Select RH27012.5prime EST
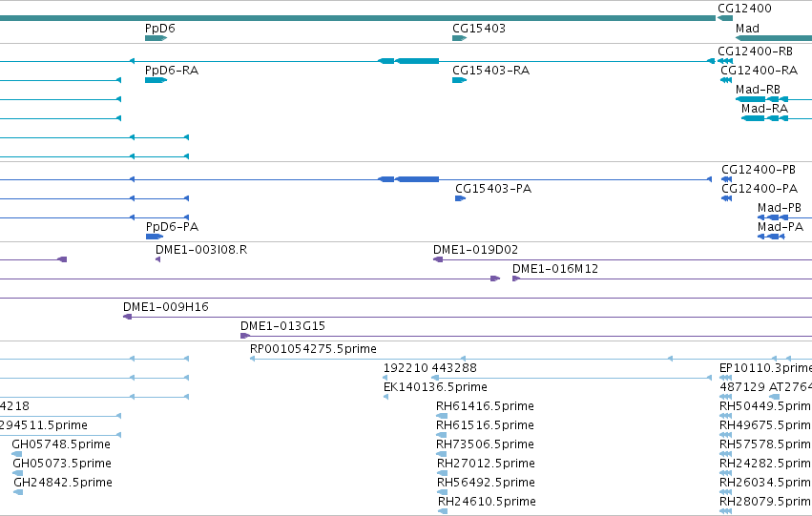 point(442,472)
